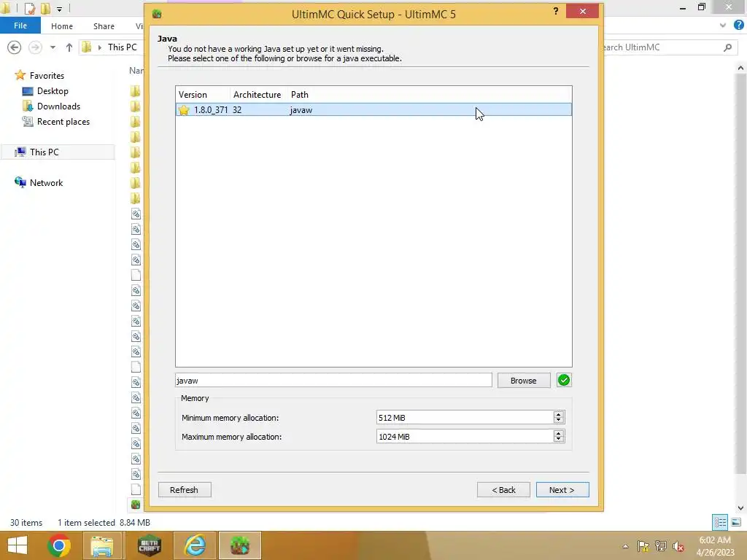
Task: Select Favorites in the navigation pane
Action: pyautogui.click(x=47, y=76)
